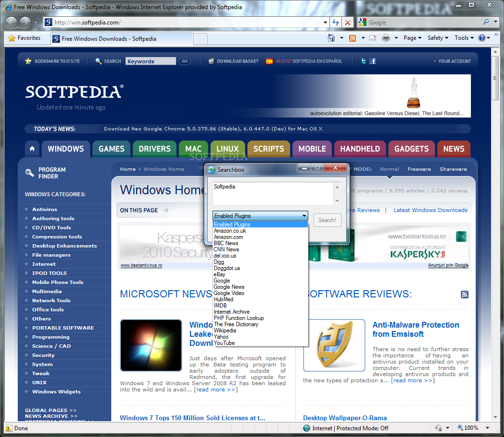This screenshot has width=504, height=437.
Task: Click the Software Reviews RSS icon
Action: pos(465,294)
